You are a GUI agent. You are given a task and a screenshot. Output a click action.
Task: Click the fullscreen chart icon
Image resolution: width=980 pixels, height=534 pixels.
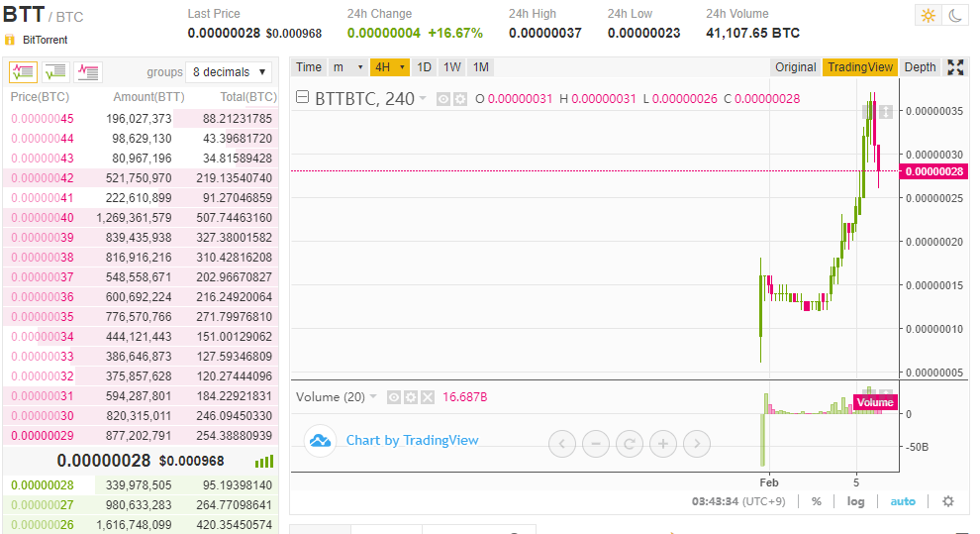point(955,67)
